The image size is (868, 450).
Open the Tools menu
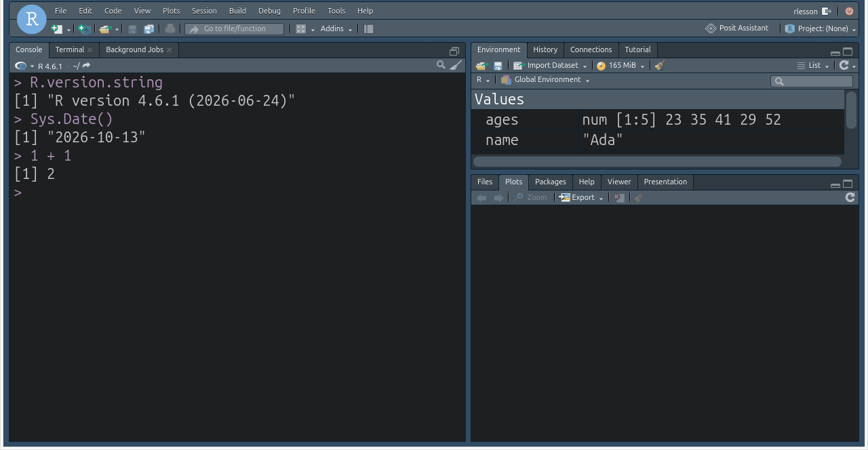pos(336,11)
